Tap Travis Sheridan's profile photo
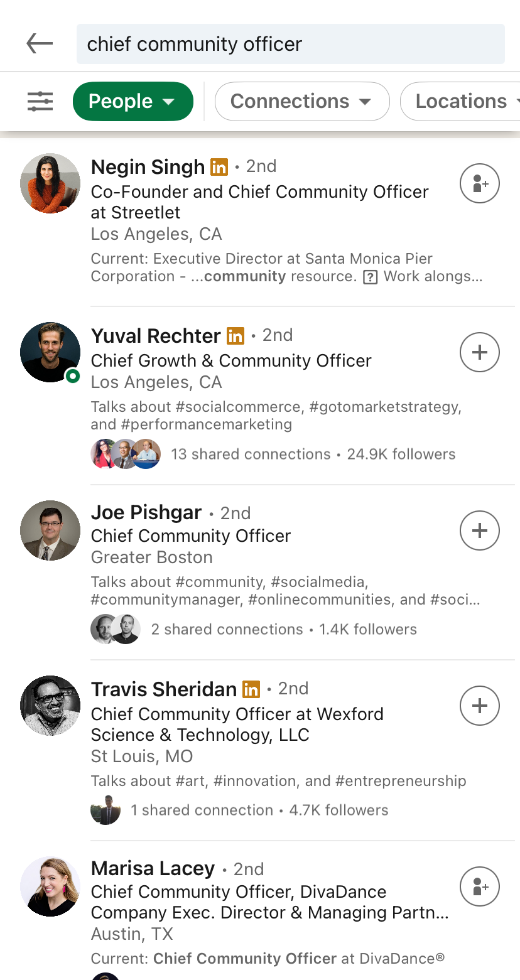The width and height of the screenshot is (520, 980). click(50, 706)
